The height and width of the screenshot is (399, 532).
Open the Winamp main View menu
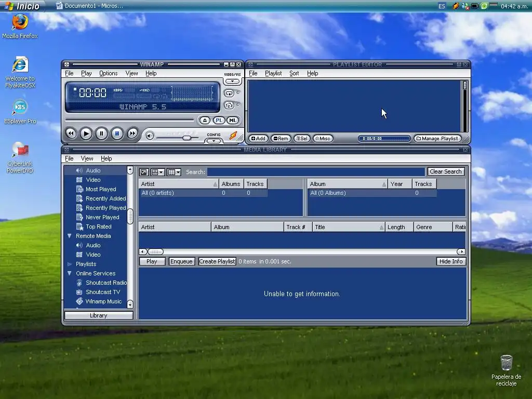(131, 73)
